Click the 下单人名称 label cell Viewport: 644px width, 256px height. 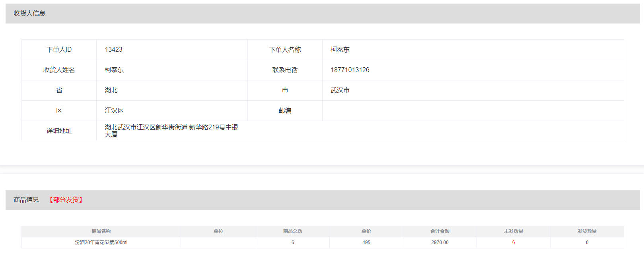click(x=285, y=50)
